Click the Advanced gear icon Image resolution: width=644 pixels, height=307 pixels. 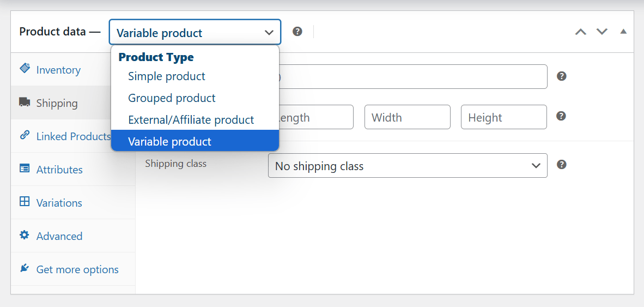tap(25, 234)
